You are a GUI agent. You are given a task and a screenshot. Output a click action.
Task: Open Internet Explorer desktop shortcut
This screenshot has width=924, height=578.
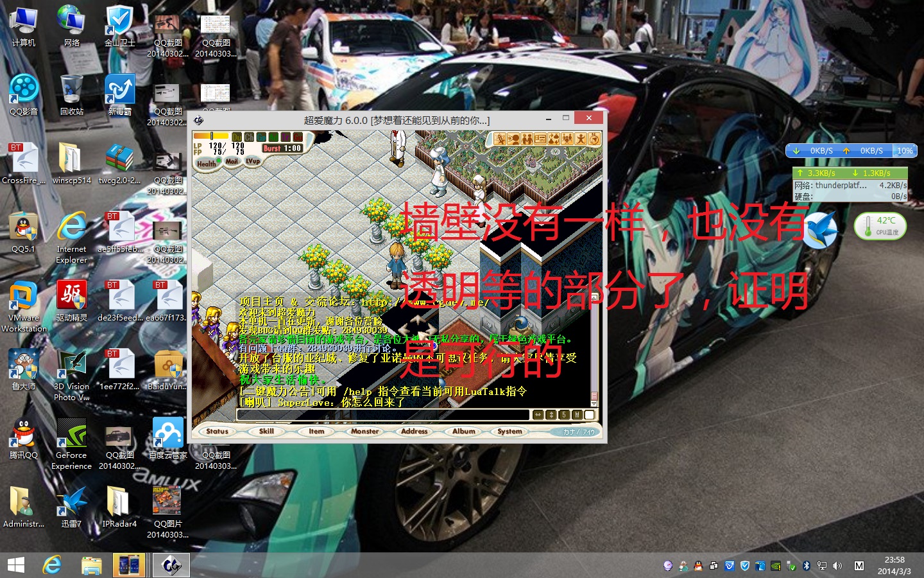point(72,238)
